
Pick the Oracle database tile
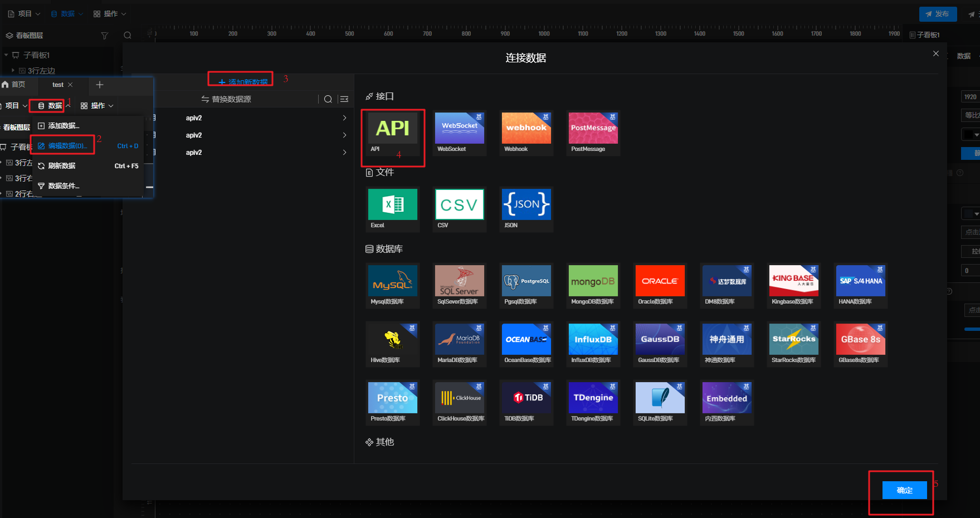point(660,286)
